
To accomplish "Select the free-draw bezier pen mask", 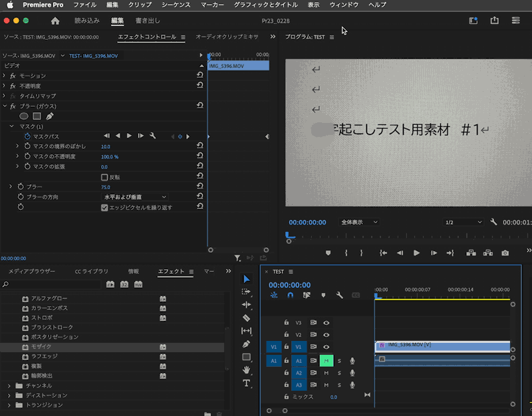I will point(50,116).
